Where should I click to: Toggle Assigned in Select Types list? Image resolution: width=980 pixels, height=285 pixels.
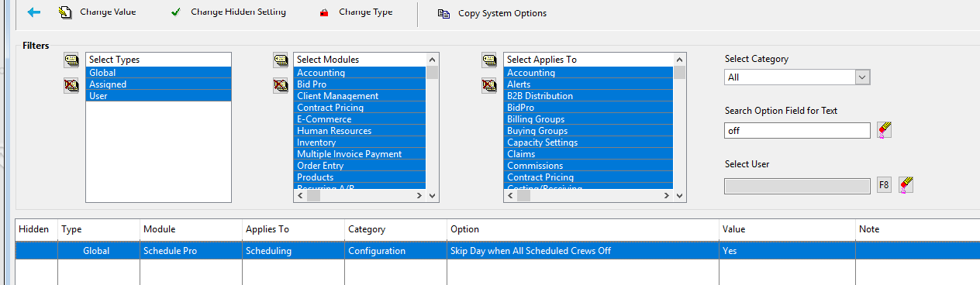click(158, 84)
